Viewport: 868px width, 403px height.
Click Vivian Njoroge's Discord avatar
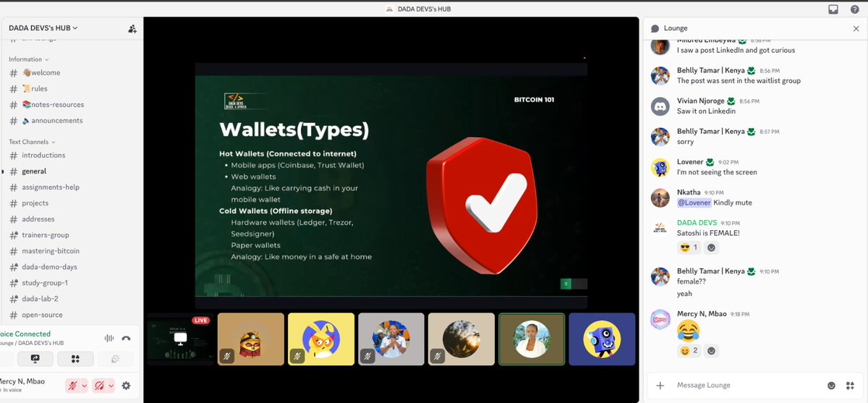point(660,106)
